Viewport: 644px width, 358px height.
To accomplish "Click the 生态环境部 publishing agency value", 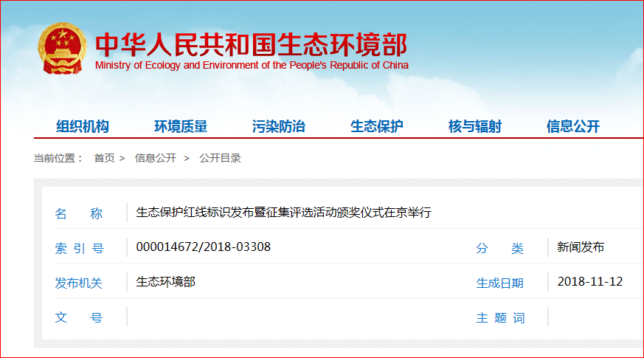I will (166, 281).
